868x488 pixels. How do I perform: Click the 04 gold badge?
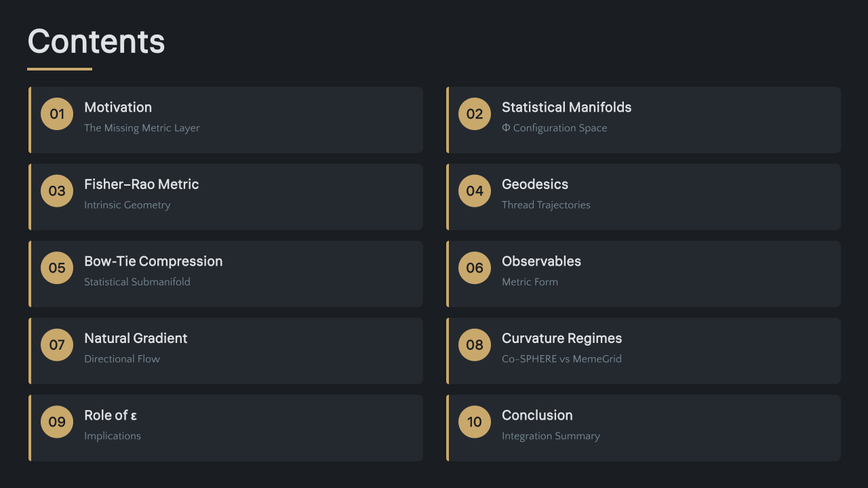click(x=475, y=191)
